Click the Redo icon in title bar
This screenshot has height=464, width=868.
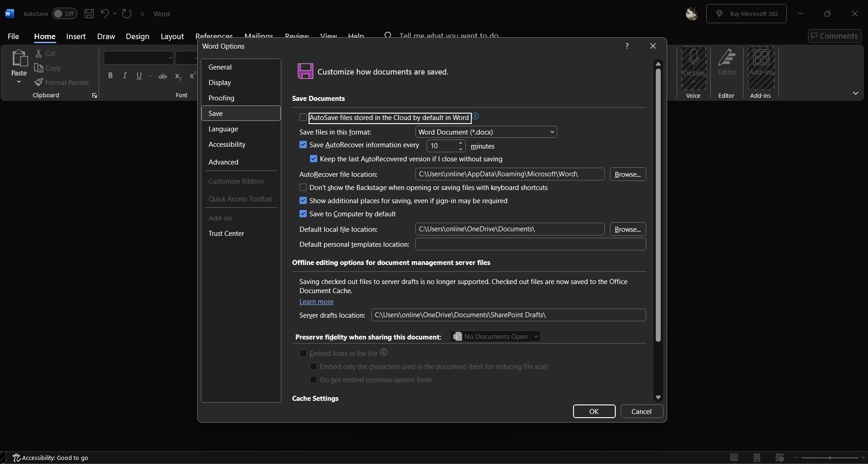(x=127, y=14)
